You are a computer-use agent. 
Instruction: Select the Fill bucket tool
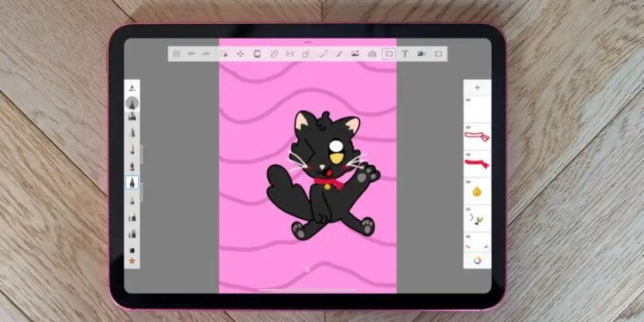coord(257,54)
